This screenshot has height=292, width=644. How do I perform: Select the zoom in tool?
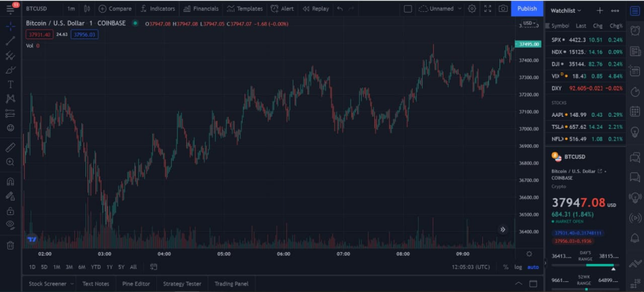[x=11, y=162]
